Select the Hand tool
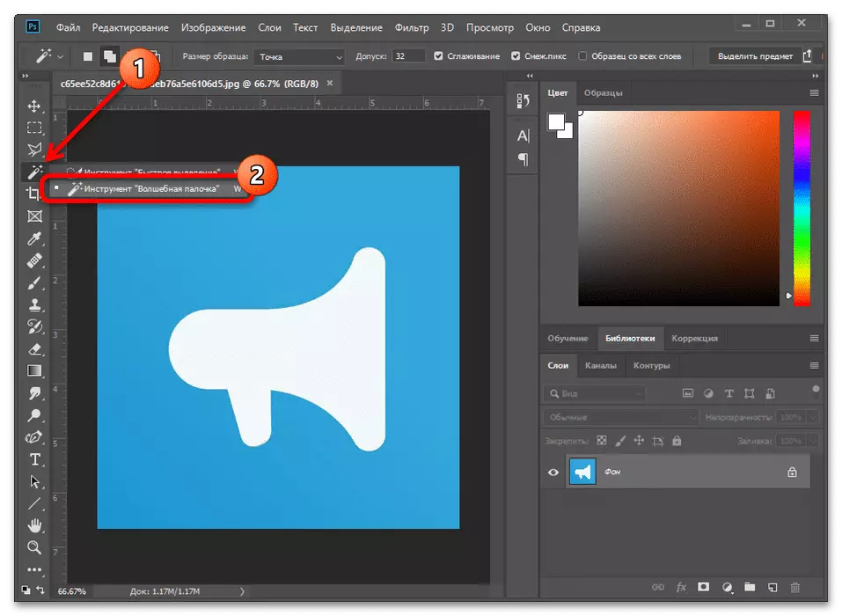This screenshot has height=616, width=842. (x=34, y=525)
